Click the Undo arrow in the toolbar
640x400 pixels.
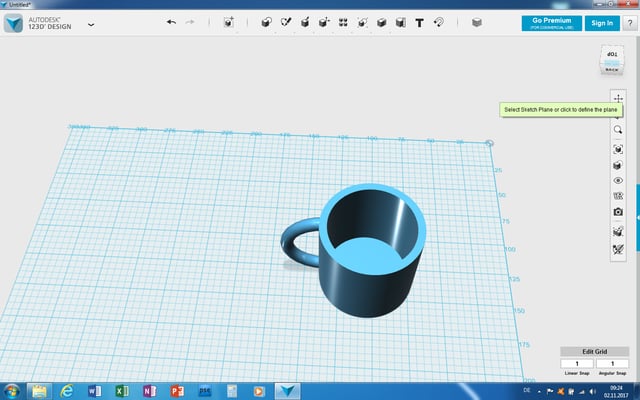click(x=171, y=22)
